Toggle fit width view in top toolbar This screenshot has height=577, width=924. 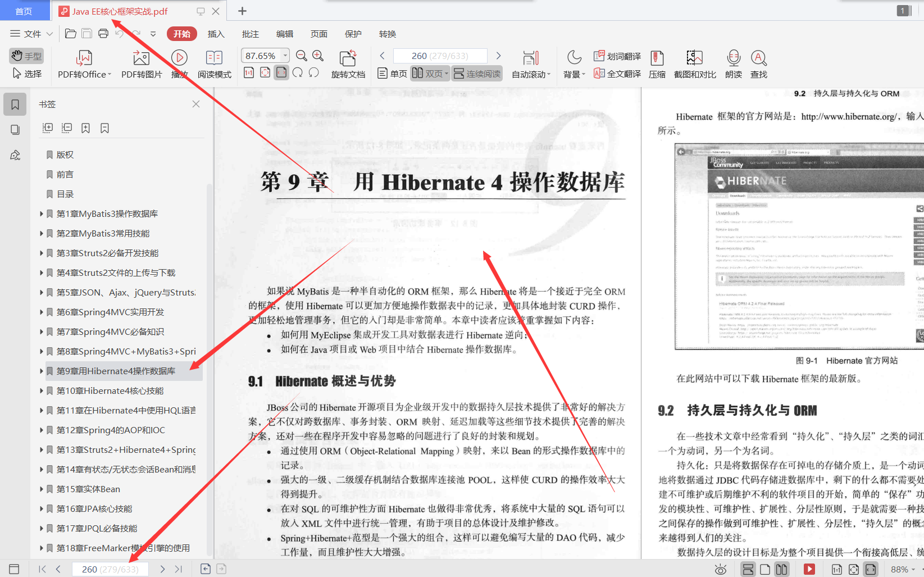(281, 72)
